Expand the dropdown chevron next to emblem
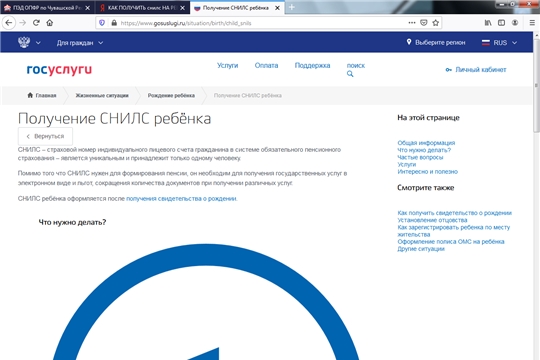This screenshot has height=360, width=540. 38,43
